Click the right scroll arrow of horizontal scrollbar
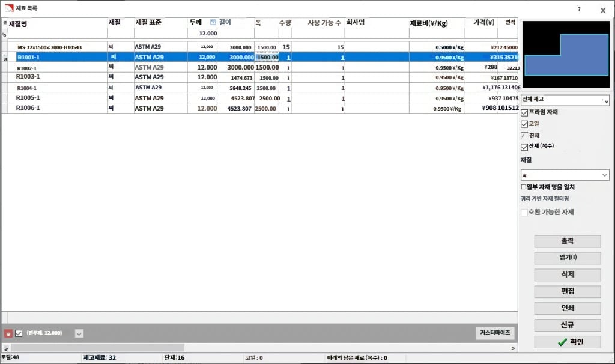The width and height of the screenshot is (615, 364). 513,348
